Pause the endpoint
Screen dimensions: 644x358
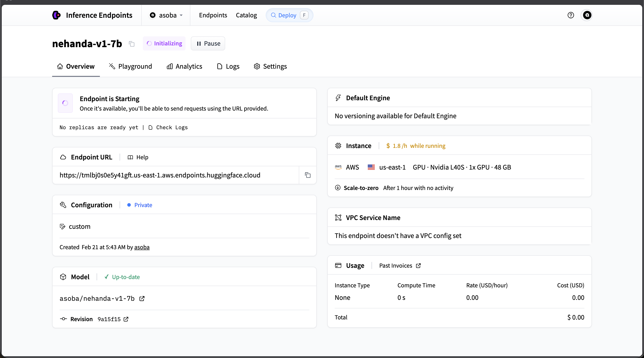[x=208, y=44]
